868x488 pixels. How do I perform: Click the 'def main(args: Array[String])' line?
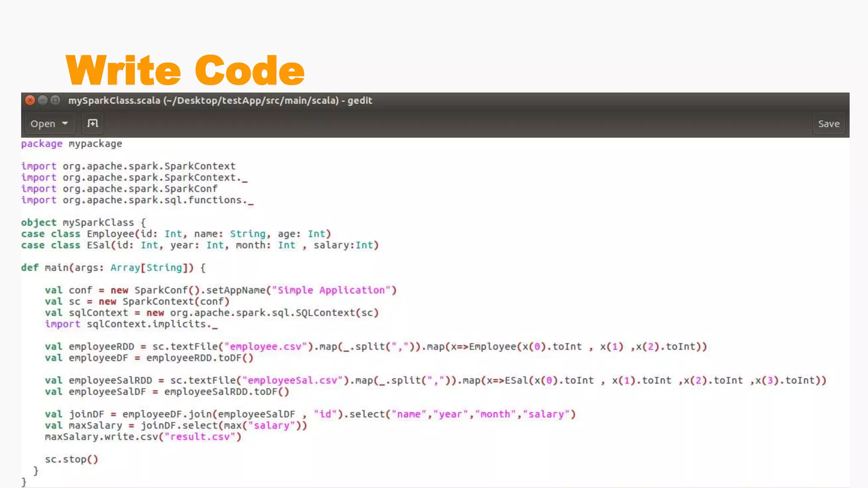114,268
